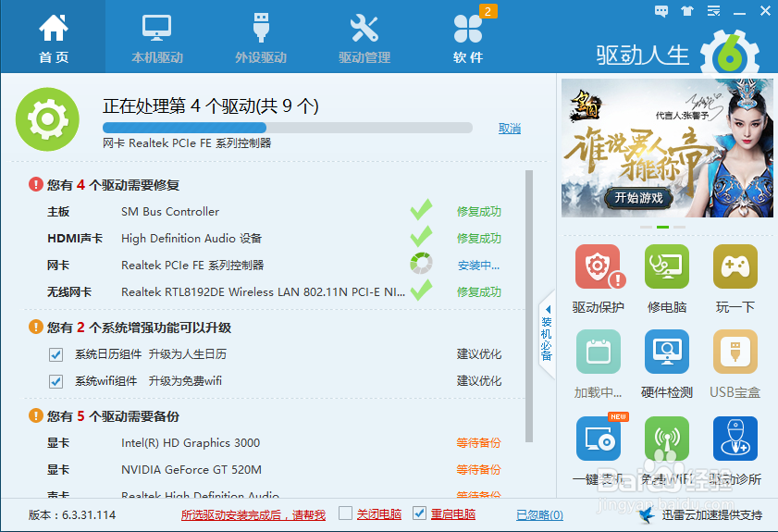The width and height of the screenshot is (778, 532).
Task: Click 等待备份 for NVIDIA GeForce GT 520M
Action: [479, 469]
